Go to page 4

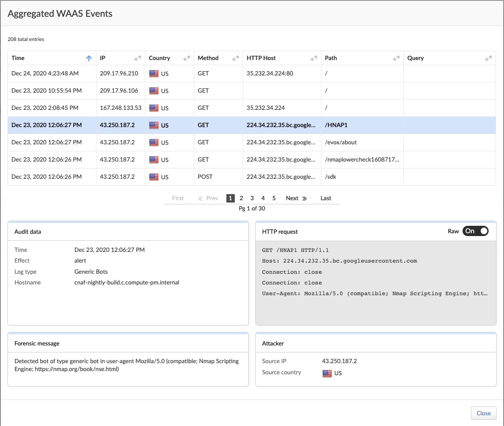[x=263, y=198]
